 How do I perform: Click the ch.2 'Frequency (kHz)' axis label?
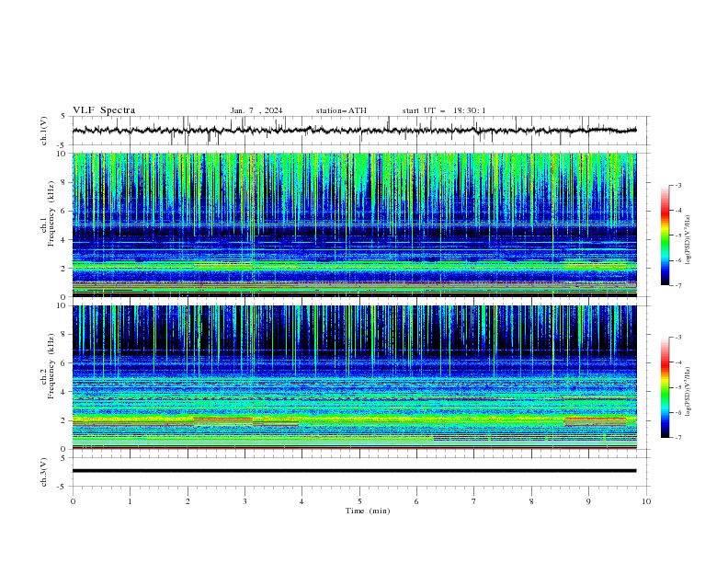coord(51,365)
